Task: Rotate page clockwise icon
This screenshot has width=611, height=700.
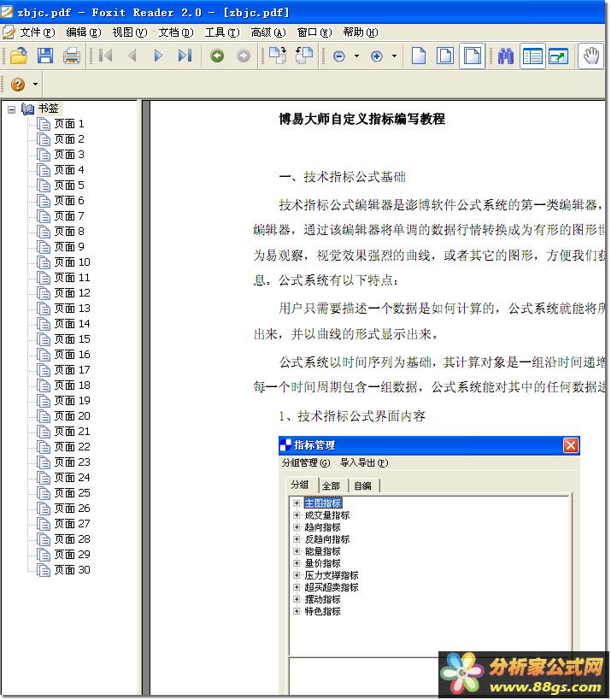Action: (x=277, y=56)
